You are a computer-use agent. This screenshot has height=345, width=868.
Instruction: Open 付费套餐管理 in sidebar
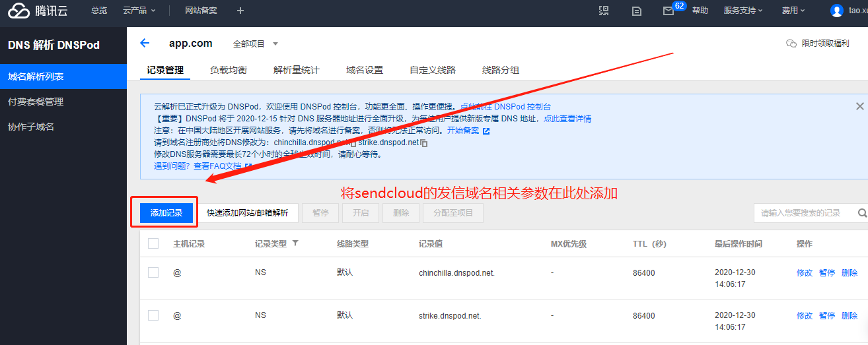63,102
